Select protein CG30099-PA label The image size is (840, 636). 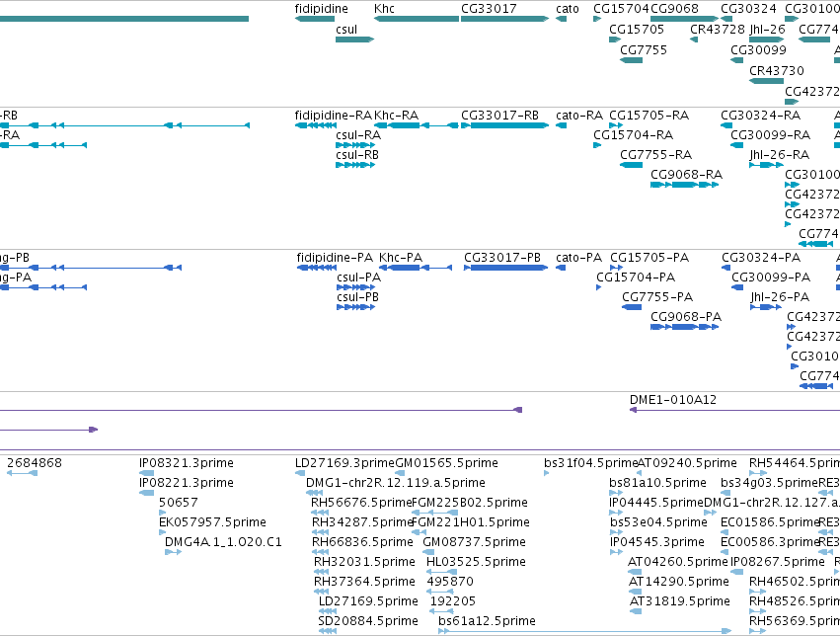771,278
